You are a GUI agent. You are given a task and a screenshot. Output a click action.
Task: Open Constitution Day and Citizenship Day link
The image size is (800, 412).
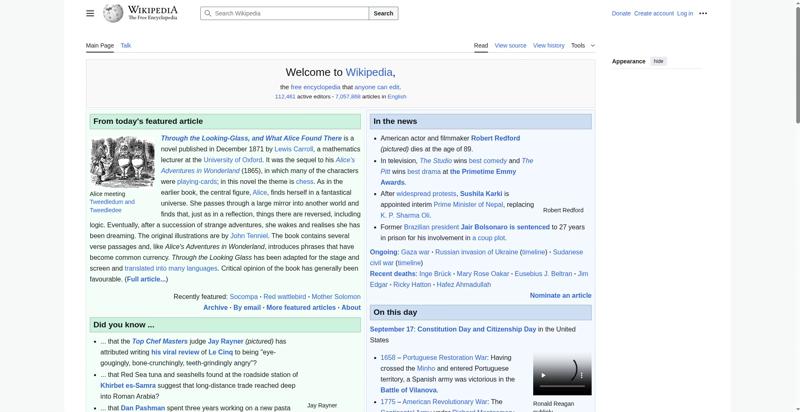click(477, 329)
